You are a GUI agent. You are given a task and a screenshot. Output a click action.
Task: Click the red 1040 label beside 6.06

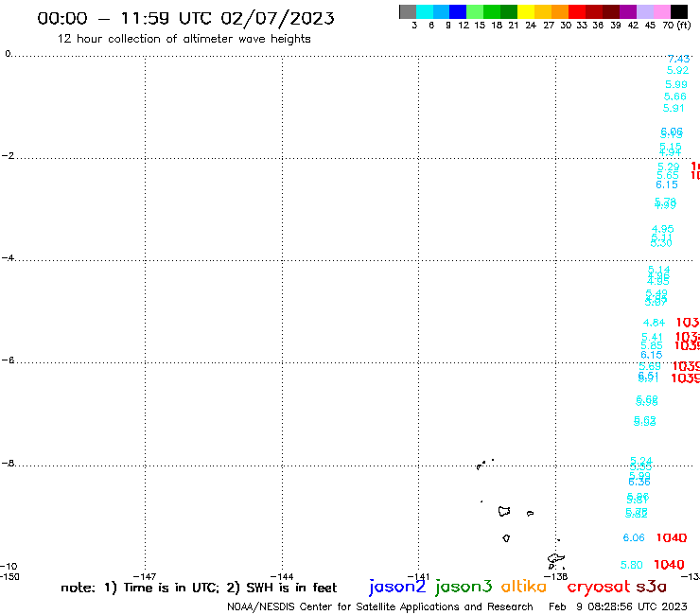pyautogui.click(x=672, y=537)
